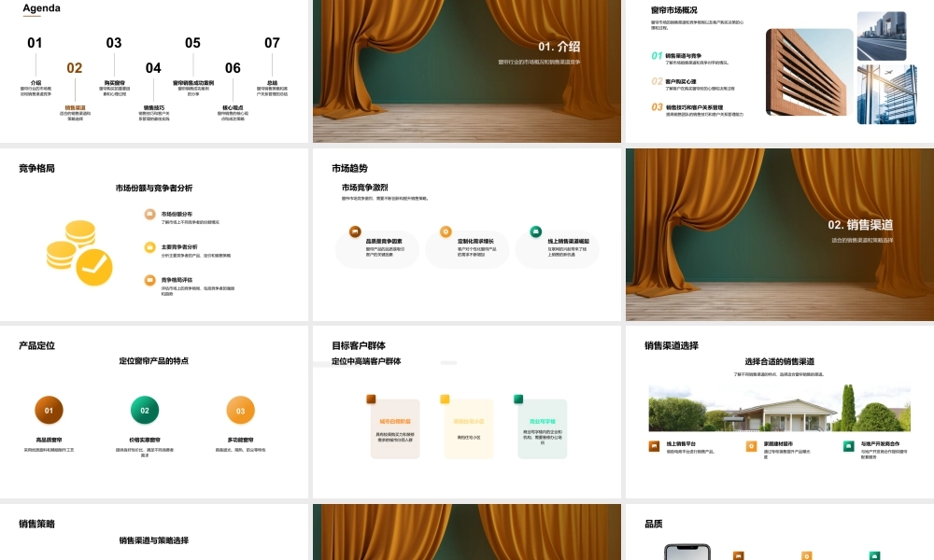Click the green icon beside 与地产开发商合作
This screenshot has height=560, width=934.
[849, 446]
